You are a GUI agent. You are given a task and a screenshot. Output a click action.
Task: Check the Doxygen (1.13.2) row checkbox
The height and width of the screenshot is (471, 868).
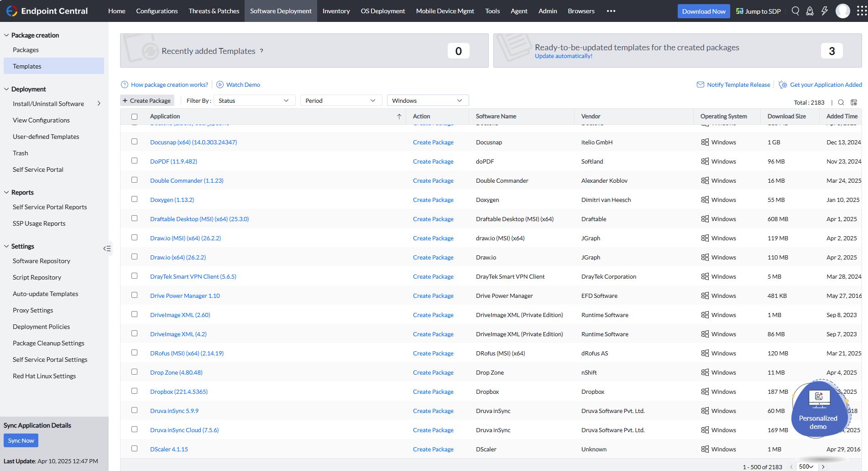coord(134,199)
